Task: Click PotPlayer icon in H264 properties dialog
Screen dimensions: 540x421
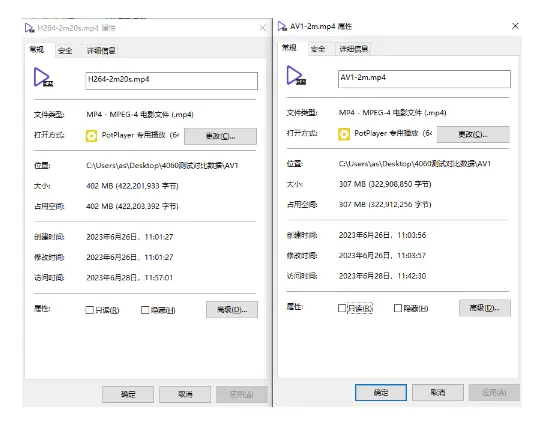Action: pos(91,136)
